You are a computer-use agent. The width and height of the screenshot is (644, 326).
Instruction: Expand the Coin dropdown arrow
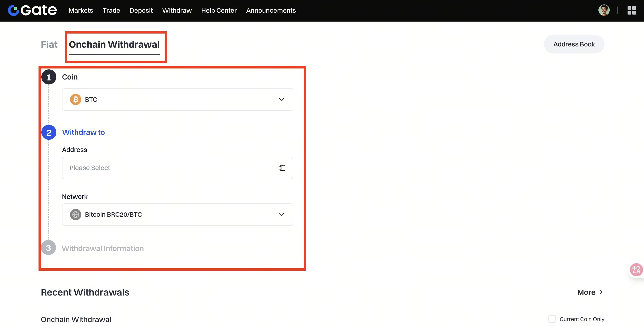[281, 100]
